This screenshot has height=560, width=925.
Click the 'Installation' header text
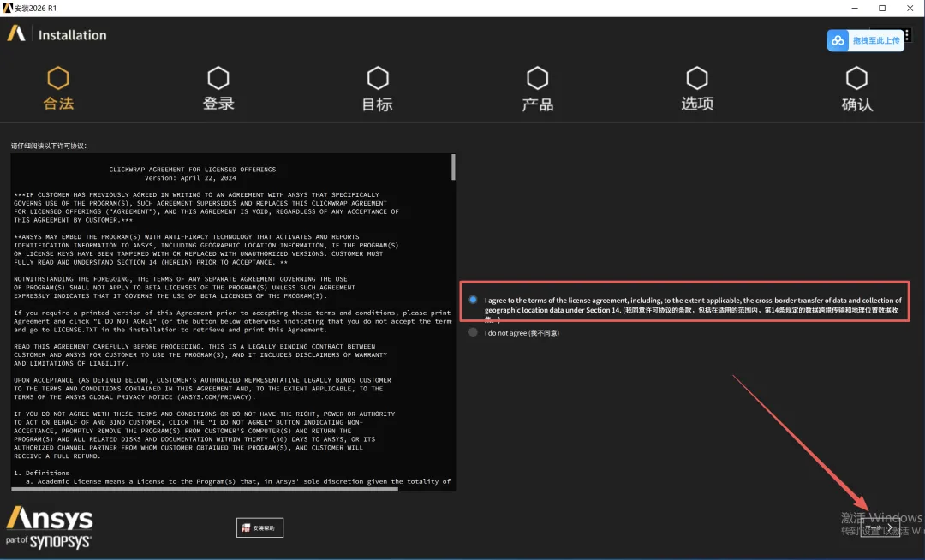click(73, 35)
